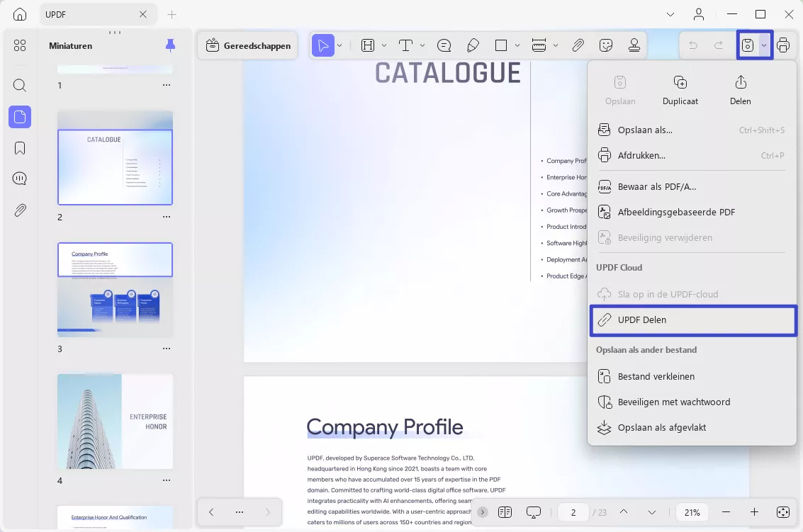Open options for page 4 thumbnail
Screen dimensions: 803x532
click(167, 480)
